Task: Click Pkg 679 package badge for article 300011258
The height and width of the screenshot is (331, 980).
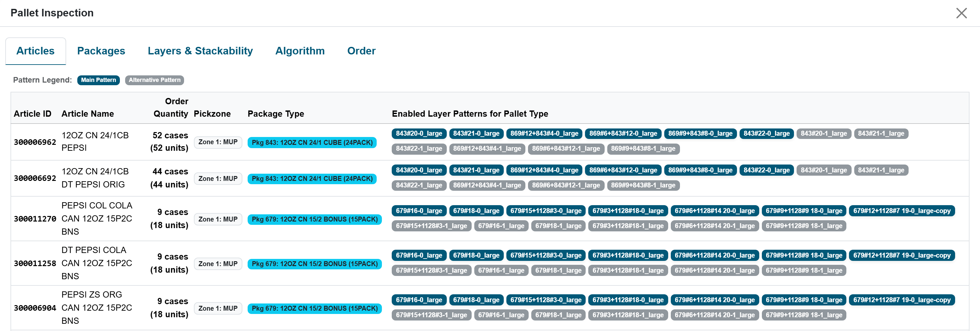Action: point(315,264)
